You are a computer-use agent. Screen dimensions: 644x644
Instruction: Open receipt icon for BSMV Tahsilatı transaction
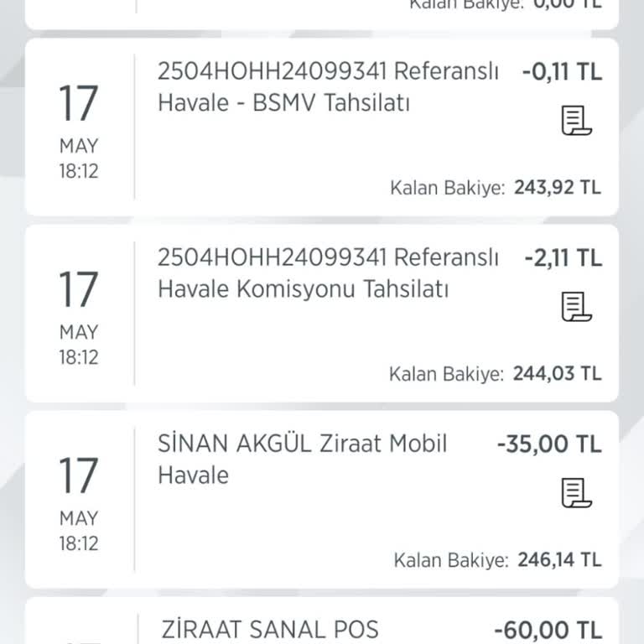click(576, 121)
